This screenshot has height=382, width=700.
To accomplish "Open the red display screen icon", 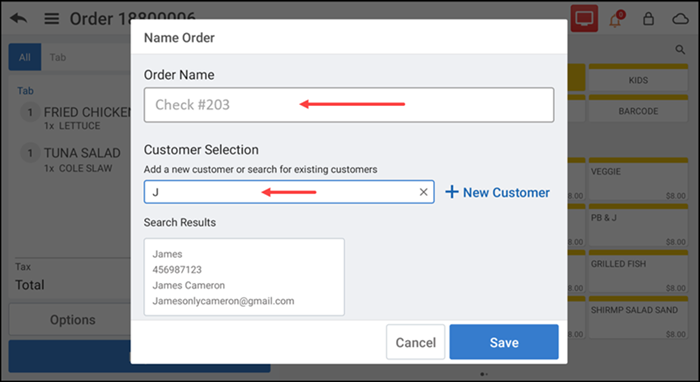I will 584,18.
